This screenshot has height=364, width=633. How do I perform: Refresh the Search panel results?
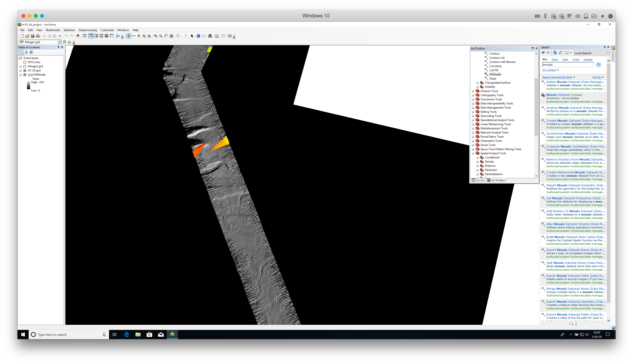[x=560, y=53]
